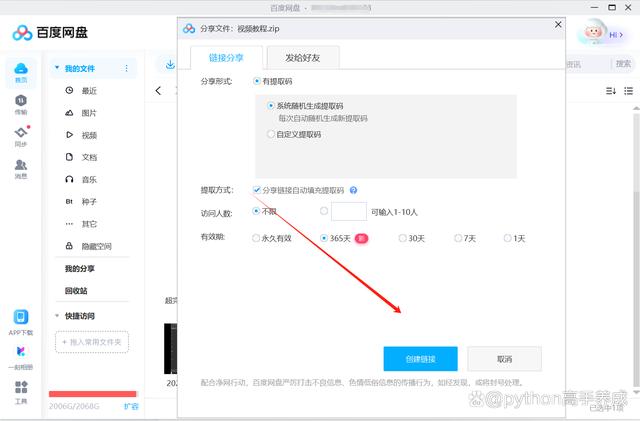Open the messages (消息) sidebar icon
This screenshot has width=640, height=421.
click(21, 165)
